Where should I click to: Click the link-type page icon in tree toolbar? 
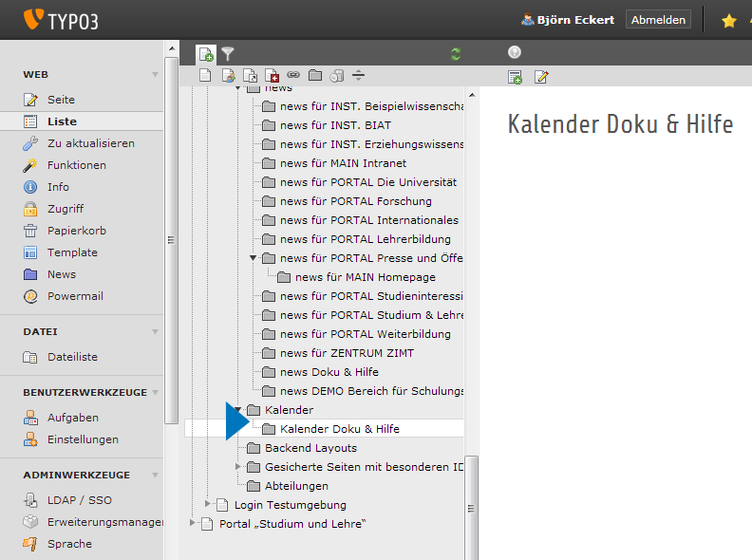click(x=293, y=75)
